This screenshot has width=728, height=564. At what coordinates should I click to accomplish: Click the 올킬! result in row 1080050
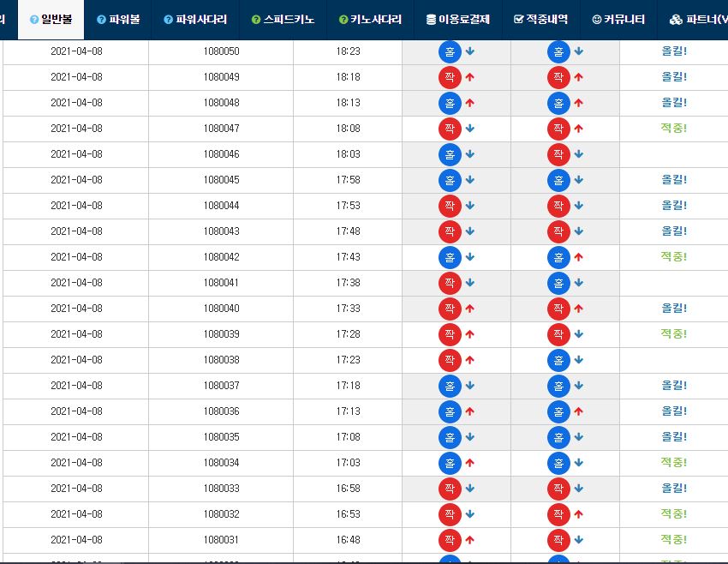click(x=674, y=51)
